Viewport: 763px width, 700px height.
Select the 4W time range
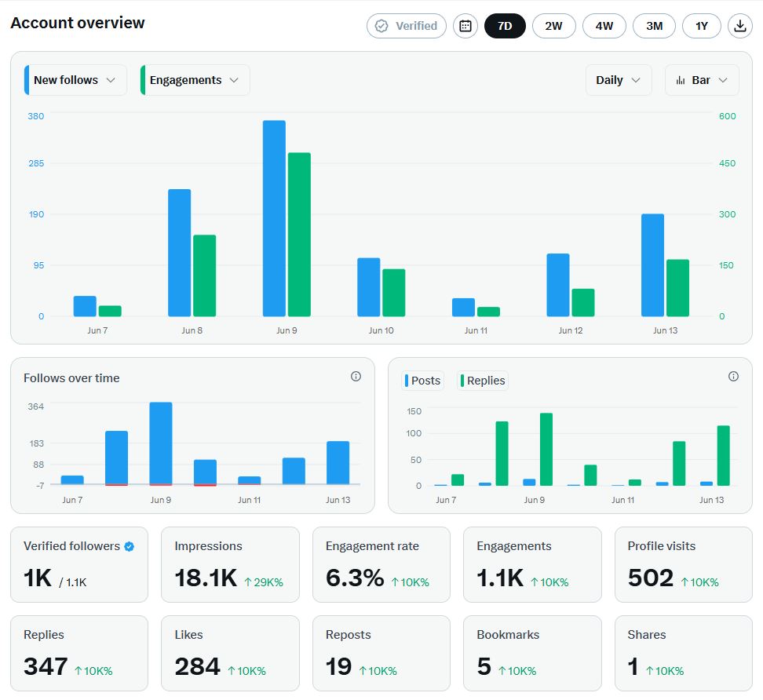pos(604,26)
